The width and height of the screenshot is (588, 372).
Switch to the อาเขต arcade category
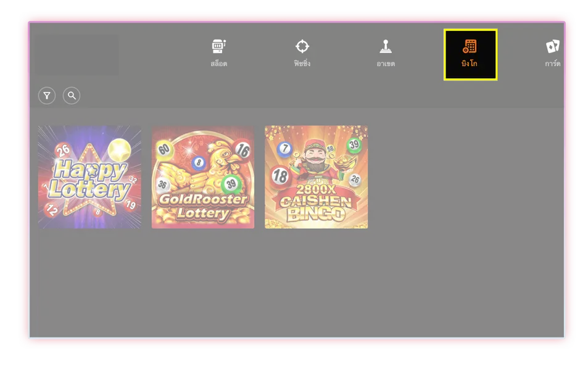click(386, 54)
